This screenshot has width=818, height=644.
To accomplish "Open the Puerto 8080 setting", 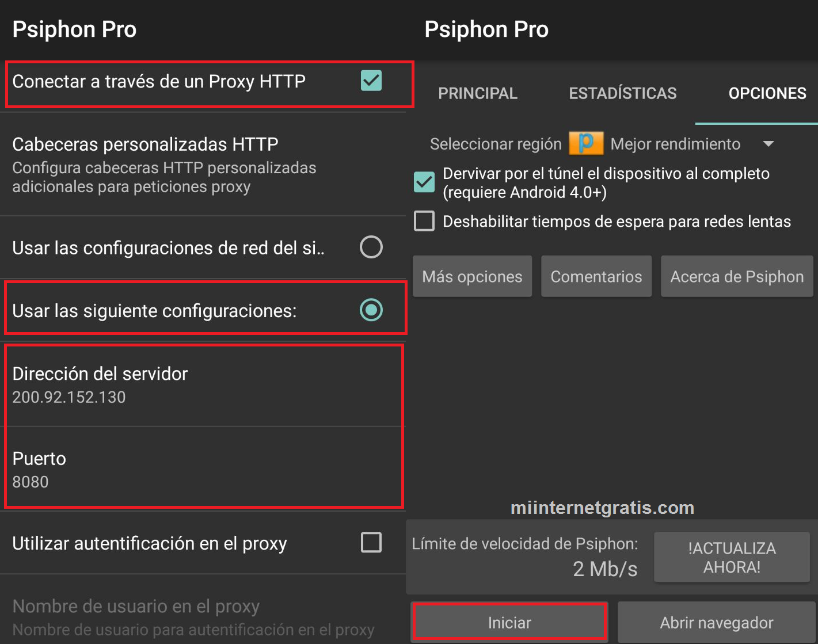I will [203, 469].
